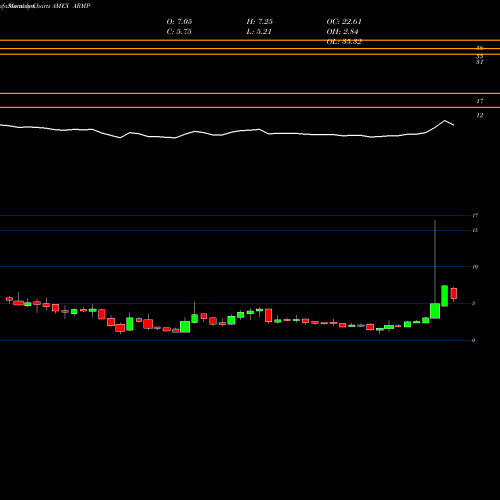The width and height of the screenshot is (500, 500).
Task: Click the open value "O: 7.05"
Action: [179, 22]
